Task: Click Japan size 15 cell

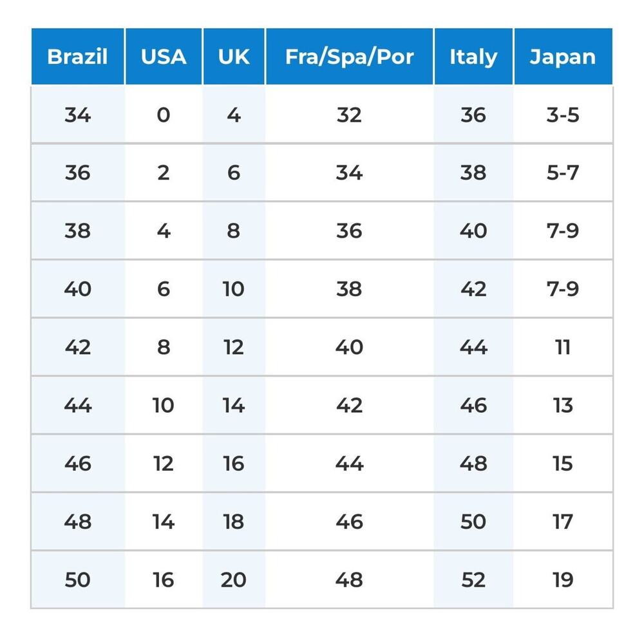Action: pyautogui.click(x=563, y=464)
